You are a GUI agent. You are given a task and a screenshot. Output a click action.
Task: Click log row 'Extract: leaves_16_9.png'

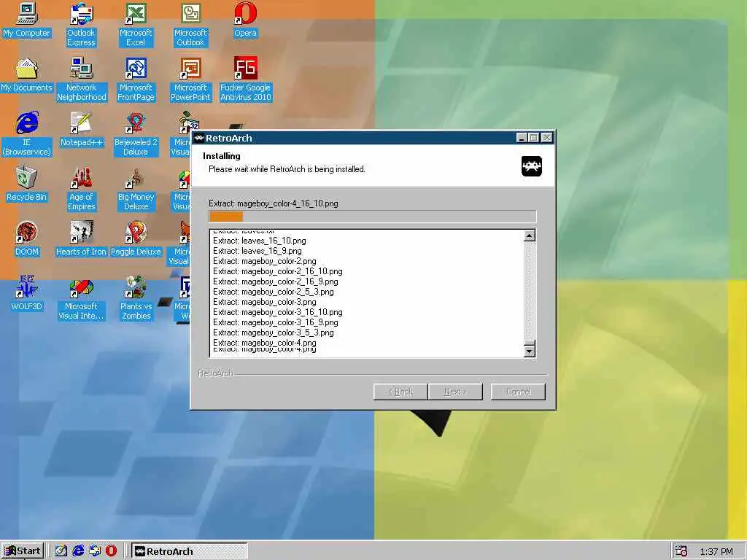[x=258, y=251]
